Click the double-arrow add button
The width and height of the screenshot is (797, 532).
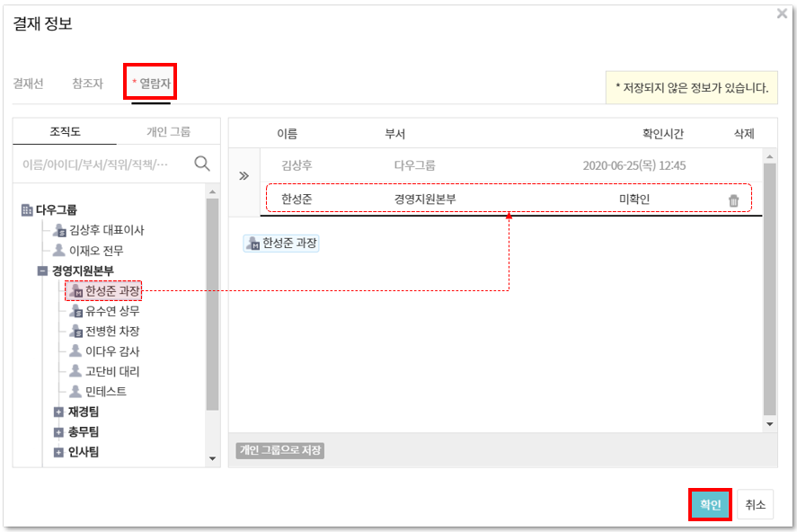pyautogui.click(x=244, y=176)
